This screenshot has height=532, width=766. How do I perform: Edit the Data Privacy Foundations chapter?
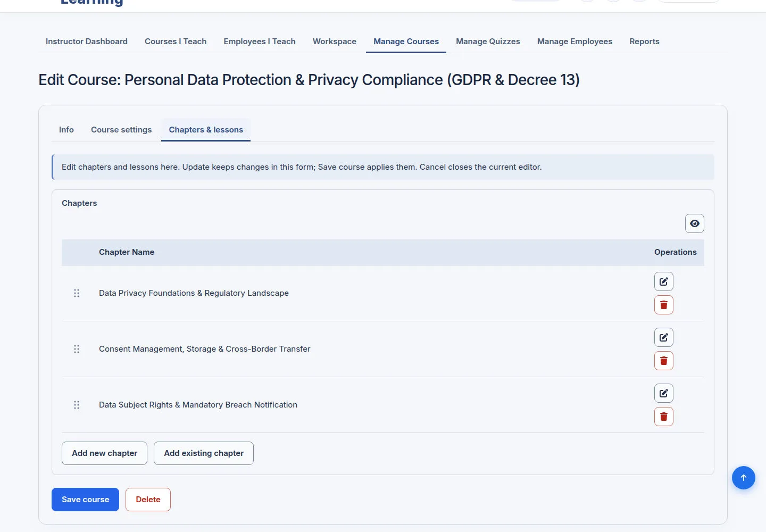(664, 281)
